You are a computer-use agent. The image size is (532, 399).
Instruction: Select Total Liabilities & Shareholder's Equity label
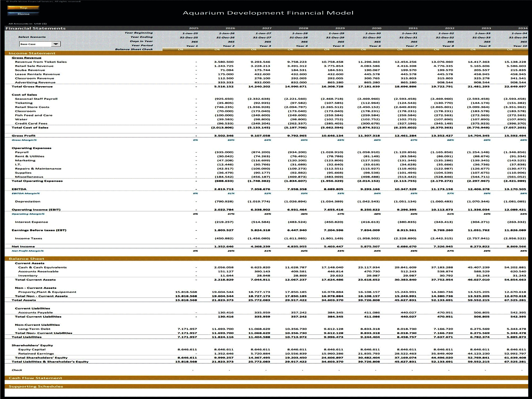click(x=50, y=362)
